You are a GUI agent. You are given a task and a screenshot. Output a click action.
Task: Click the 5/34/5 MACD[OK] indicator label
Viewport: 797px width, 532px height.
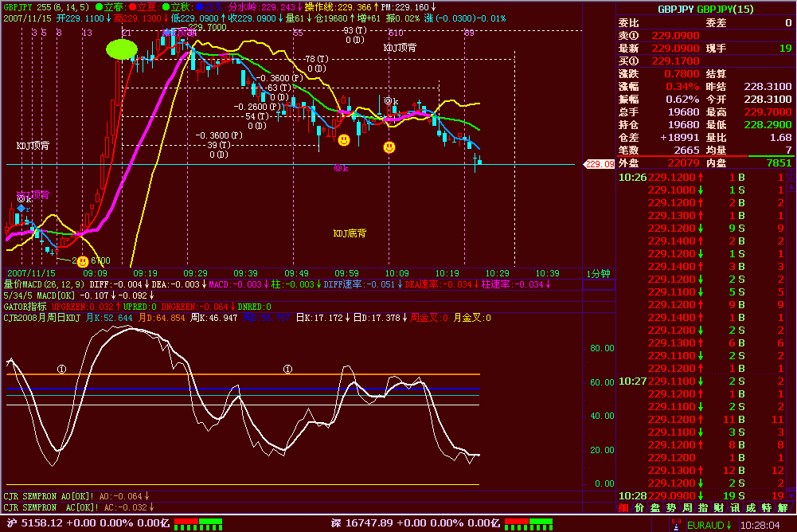tap(39, 295)
